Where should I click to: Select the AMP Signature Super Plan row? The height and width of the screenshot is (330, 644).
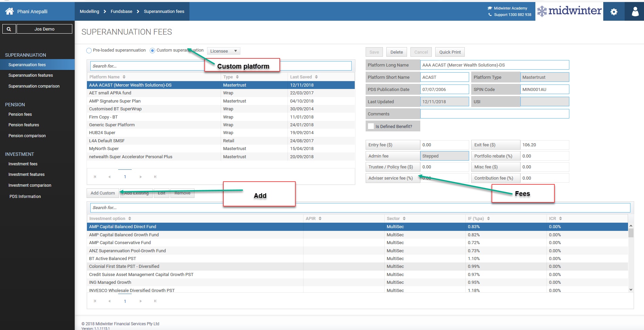click(x=221, y=101)
